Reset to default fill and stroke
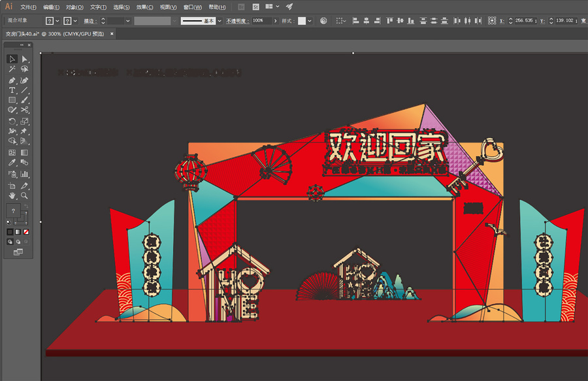The image size is (588, 381). (x=8, y=222)
